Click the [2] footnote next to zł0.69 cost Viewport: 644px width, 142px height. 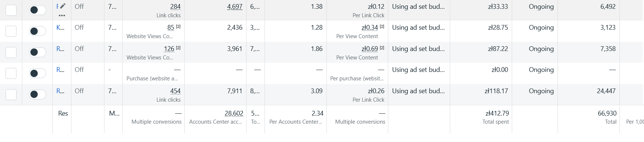click(382, 48)
